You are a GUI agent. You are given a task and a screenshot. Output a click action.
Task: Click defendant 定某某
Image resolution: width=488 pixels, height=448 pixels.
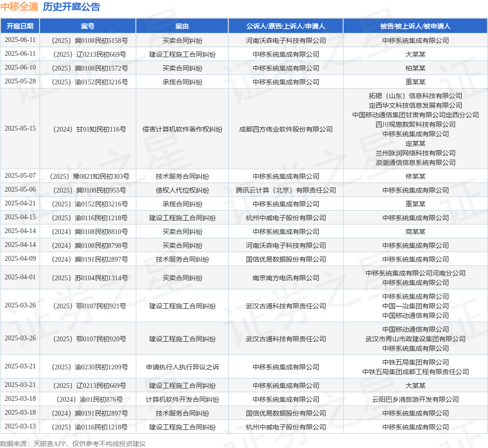[416, 143]
